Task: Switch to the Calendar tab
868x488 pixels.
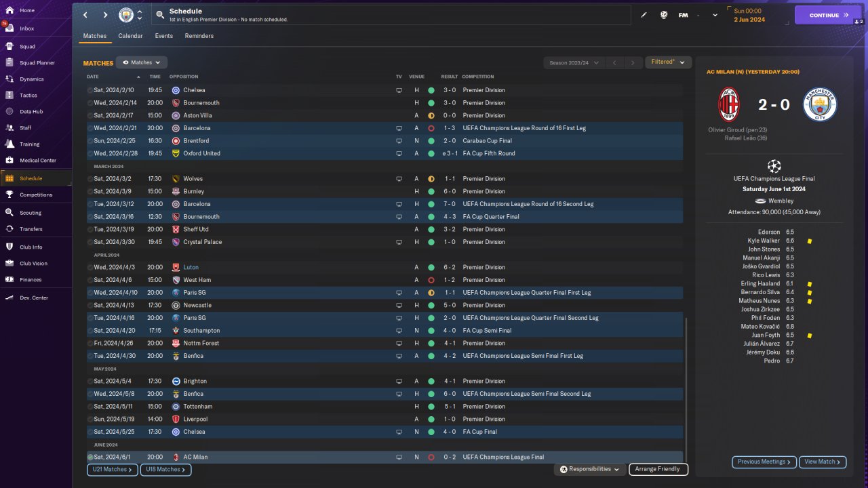Action: click(130, 36)
